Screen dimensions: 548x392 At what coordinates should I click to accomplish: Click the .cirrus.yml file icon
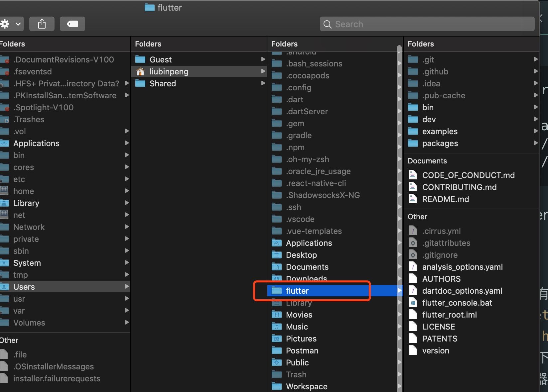click(x=413, y=231)
